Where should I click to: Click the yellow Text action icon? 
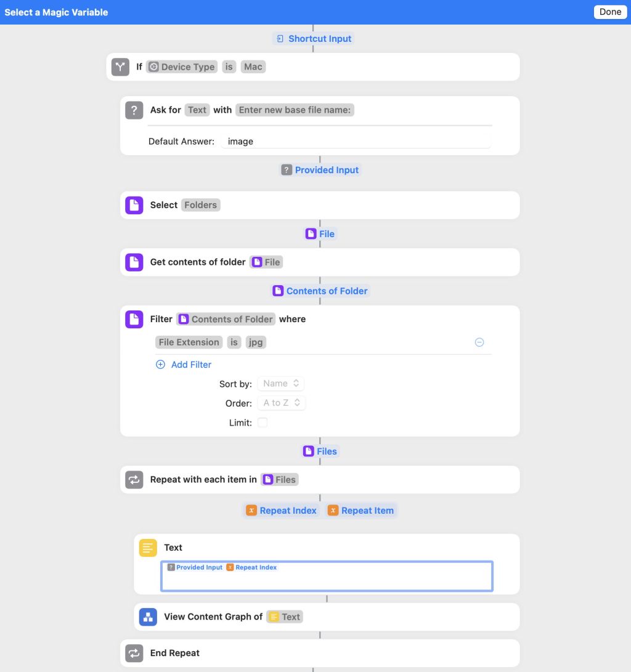coord(148,548)
